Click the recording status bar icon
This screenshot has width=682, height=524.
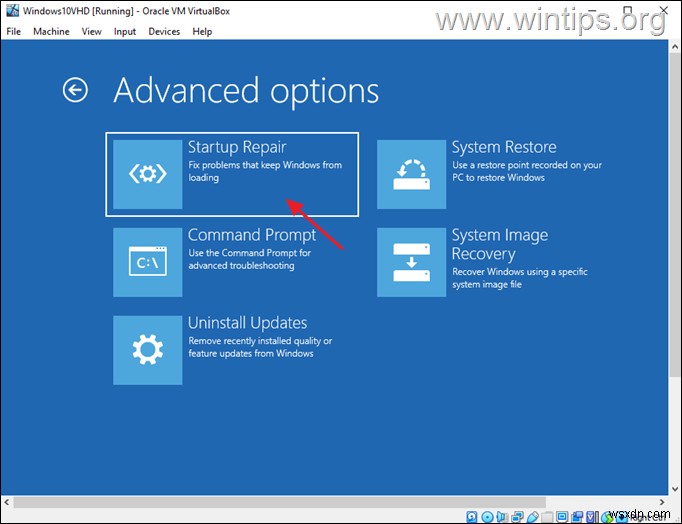pos(577,517)
